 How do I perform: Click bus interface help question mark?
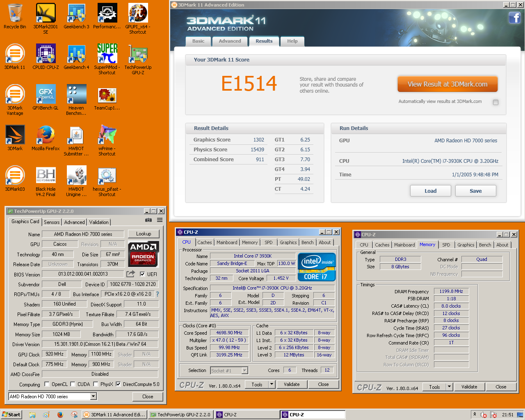point(157,294)
